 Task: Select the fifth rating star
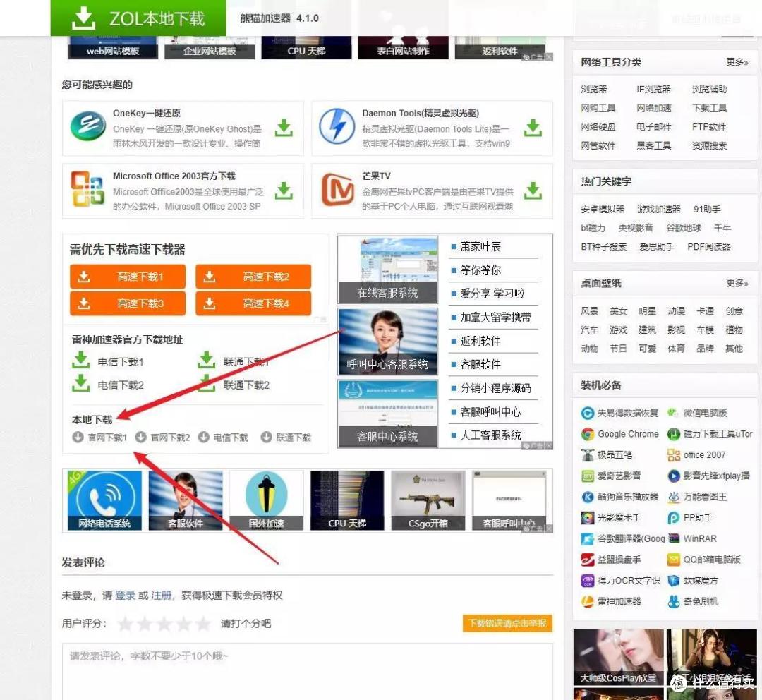tap(202, 624)
